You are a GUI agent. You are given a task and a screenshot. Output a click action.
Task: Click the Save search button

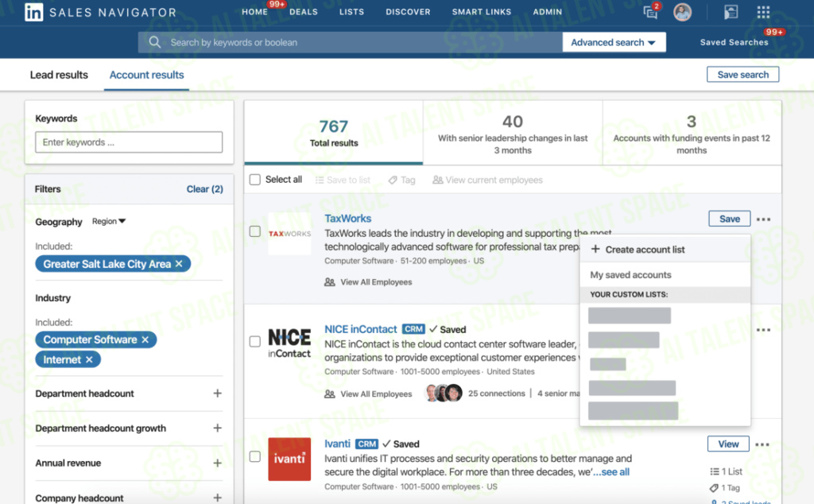pyautogui.click(x=743, y=74)
